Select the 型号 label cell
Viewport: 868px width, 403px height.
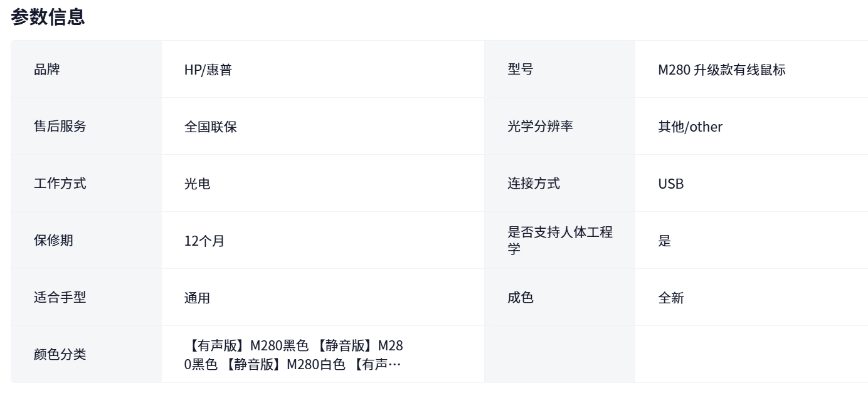(520, 70)
